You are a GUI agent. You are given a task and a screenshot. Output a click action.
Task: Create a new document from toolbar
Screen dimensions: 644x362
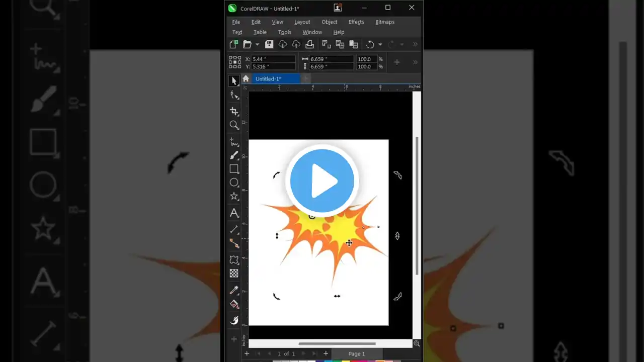pos(233,44)
